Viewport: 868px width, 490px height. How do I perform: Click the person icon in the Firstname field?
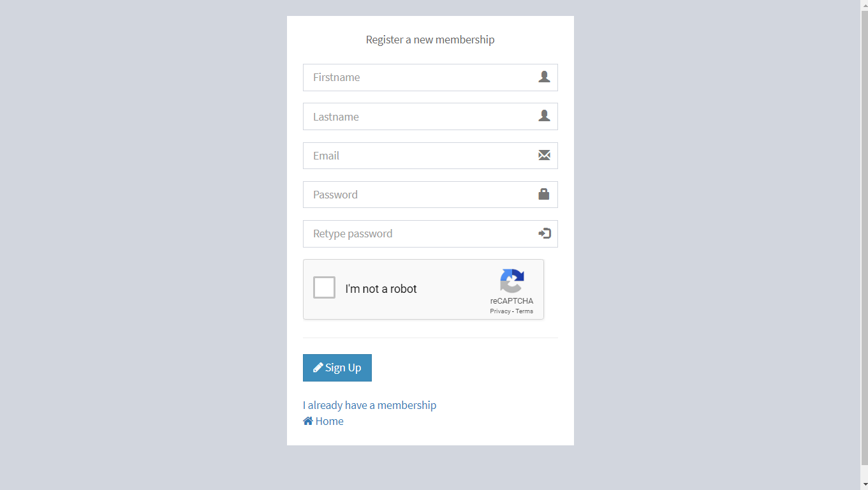[545, 77]
